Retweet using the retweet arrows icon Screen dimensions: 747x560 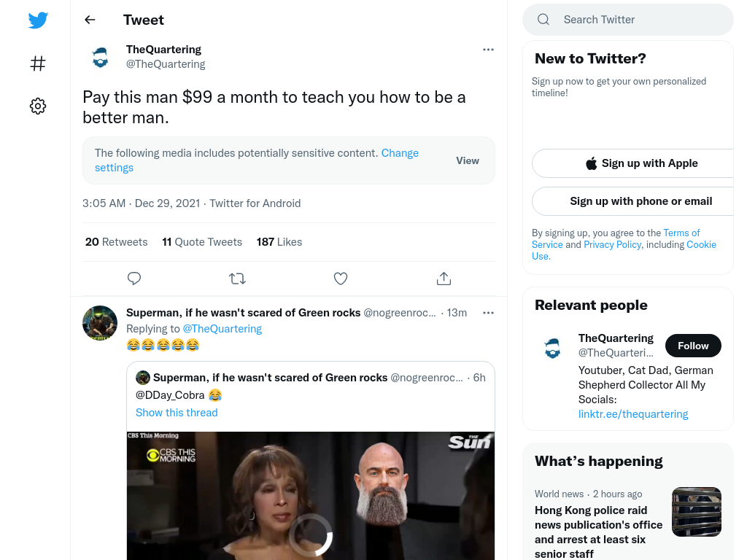(237, 279)
